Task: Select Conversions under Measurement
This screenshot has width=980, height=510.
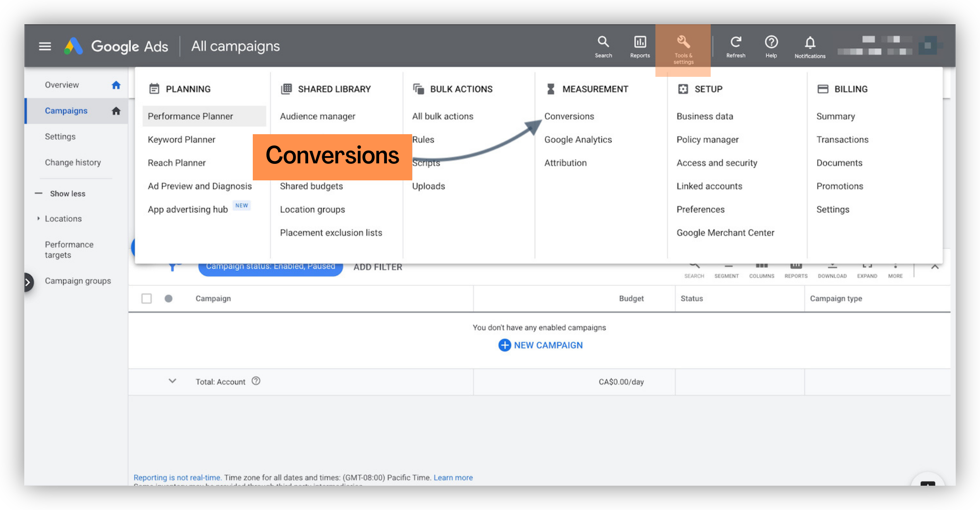Action: (x=569, y=116)
